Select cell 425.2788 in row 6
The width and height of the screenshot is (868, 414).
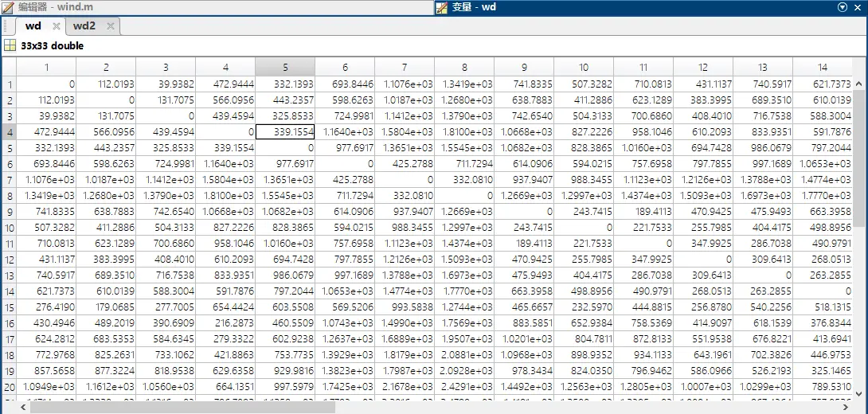(x=405, y=164)
